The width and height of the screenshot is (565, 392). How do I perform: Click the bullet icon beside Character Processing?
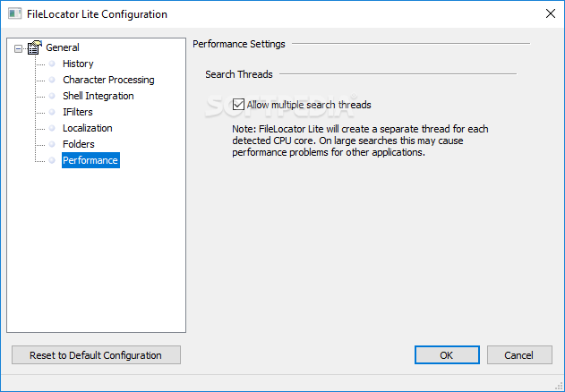[x=52, y=80]
